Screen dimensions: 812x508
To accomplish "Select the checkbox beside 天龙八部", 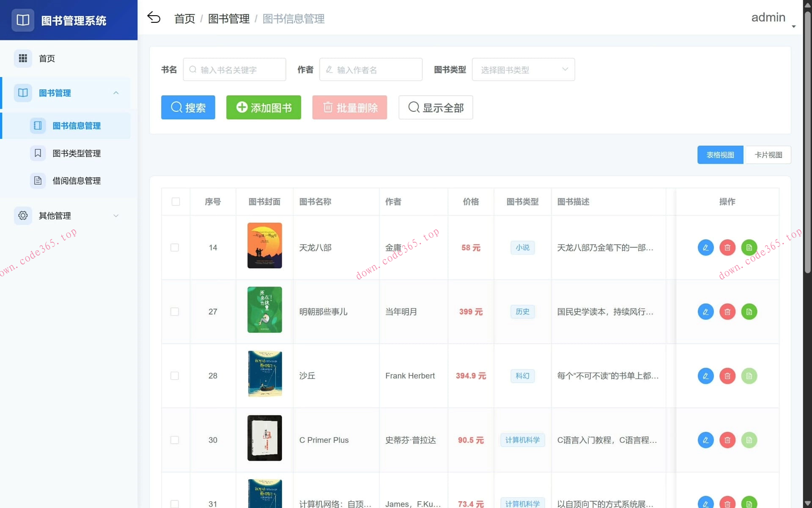I will tap(175, 247).
